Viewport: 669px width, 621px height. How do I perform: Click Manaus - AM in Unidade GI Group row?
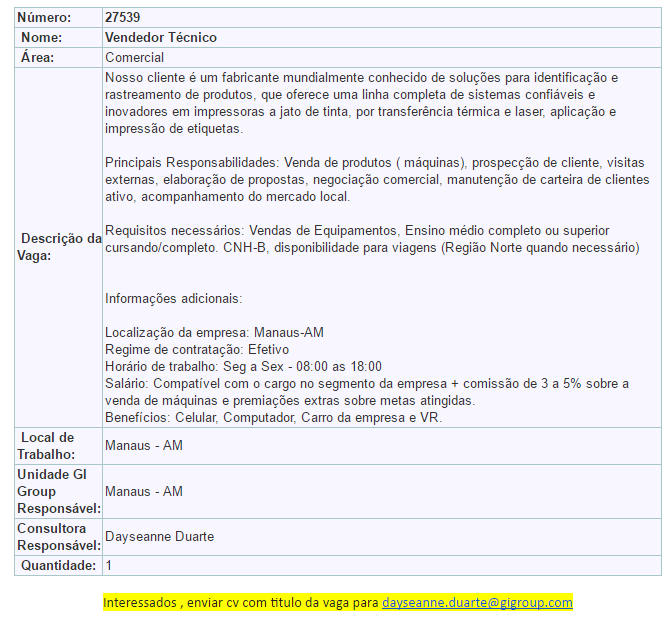[144, 491]
